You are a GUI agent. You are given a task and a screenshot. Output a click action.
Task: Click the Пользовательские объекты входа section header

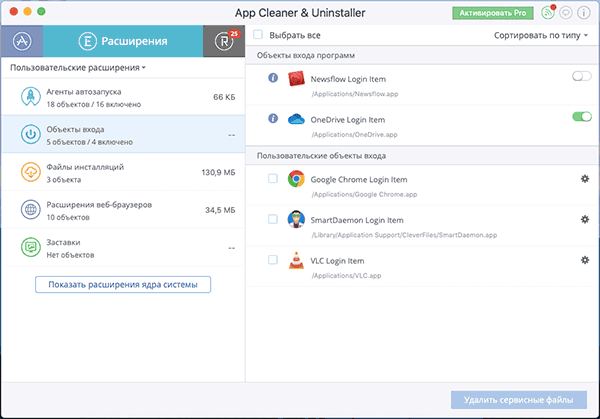pyautogui.click(x=321, y=156)
